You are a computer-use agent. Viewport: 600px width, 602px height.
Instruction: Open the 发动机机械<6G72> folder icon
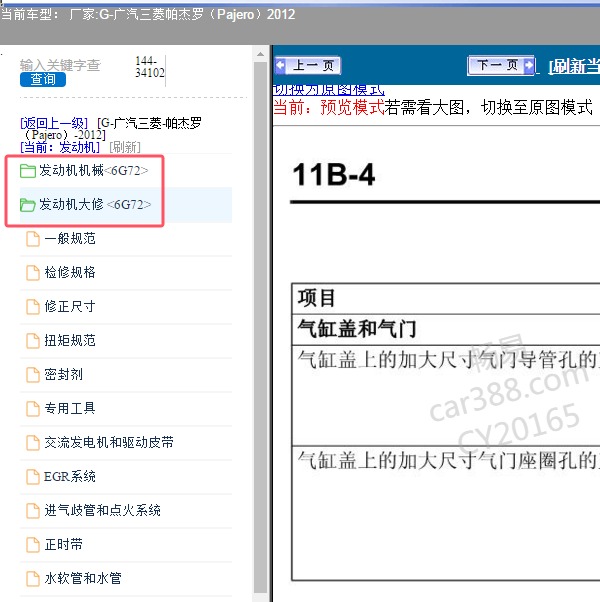(27, 170)
